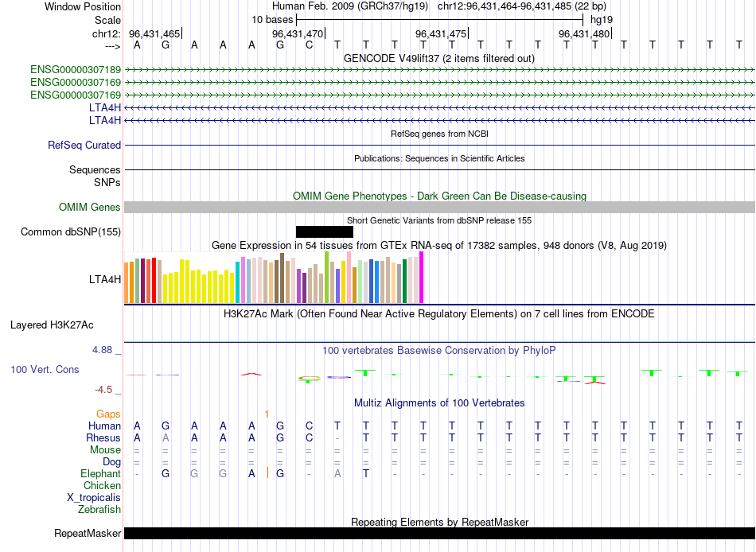
Task: Open the OMIM Gene Phenotypes track title
Action: point(439,196)
